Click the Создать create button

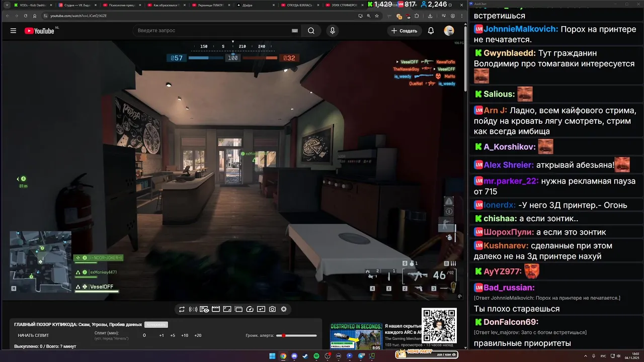coord(404,31)
